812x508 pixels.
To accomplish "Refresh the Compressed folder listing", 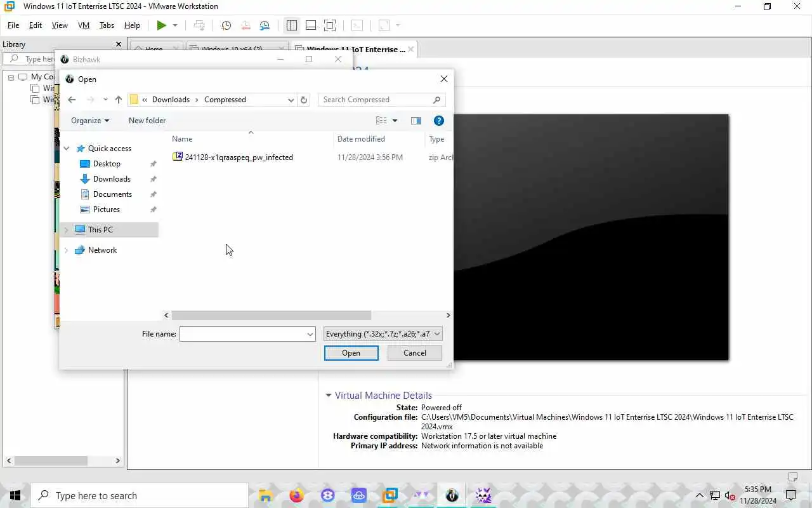I will [x=304, y=100].
